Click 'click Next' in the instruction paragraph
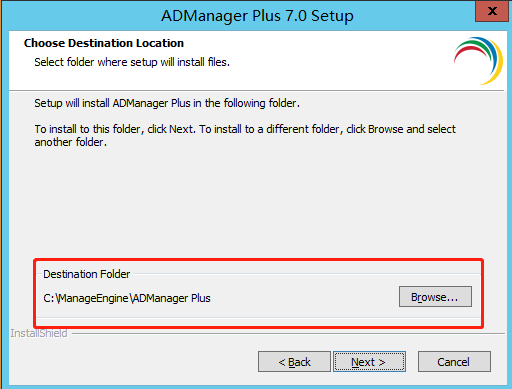The height and width of the screenshot is (389, 512). (170, 129)
